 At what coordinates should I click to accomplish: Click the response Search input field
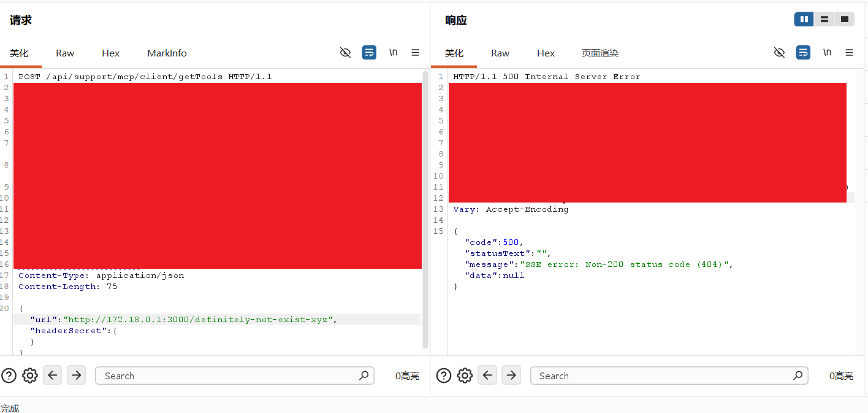tap(669, 376)
